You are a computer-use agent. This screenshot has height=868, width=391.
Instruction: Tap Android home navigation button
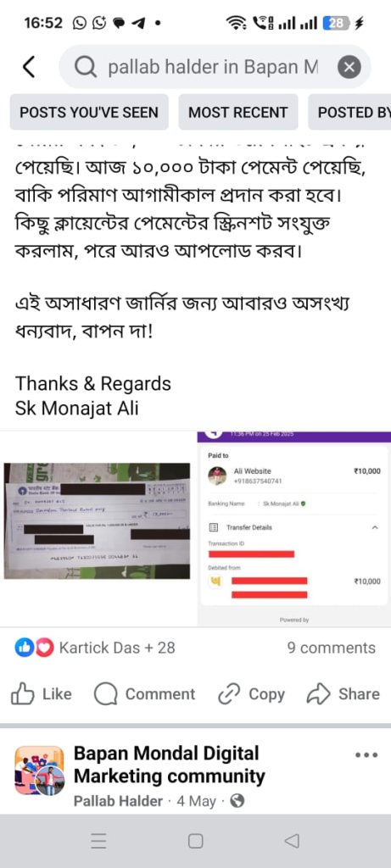click(x=195, y=842)
